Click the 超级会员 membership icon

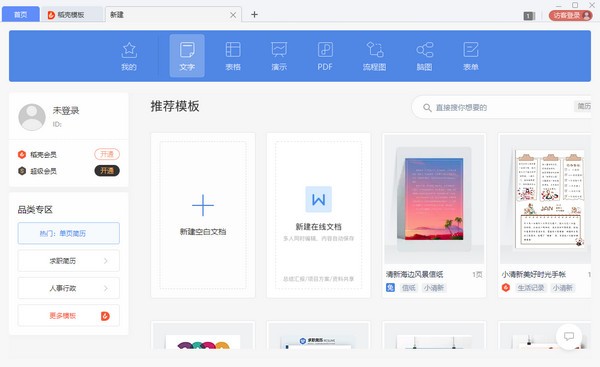[x=22, y=171]
